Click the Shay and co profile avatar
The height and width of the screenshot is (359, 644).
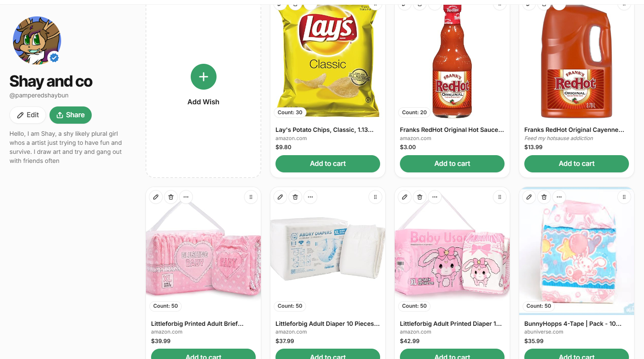(37, 41)
